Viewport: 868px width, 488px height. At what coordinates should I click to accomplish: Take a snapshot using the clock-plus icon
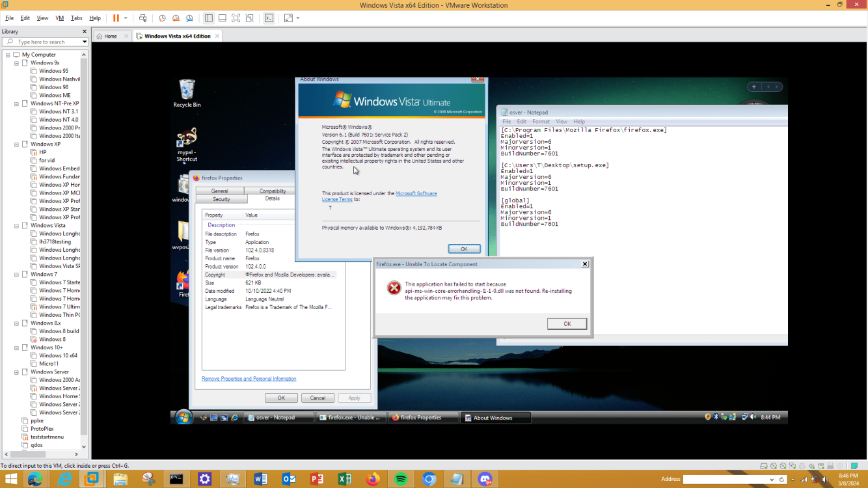tap(162, 18)
